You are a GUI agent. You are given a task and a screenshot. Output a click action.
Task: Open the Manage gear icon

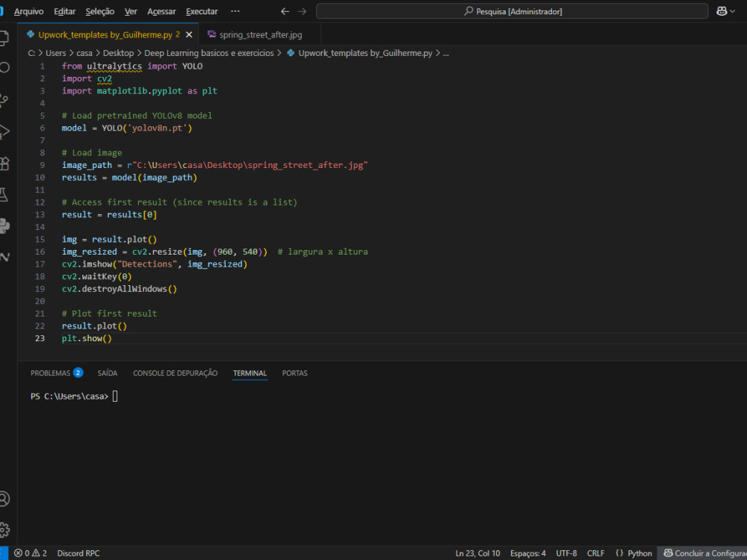click(4, 529)
